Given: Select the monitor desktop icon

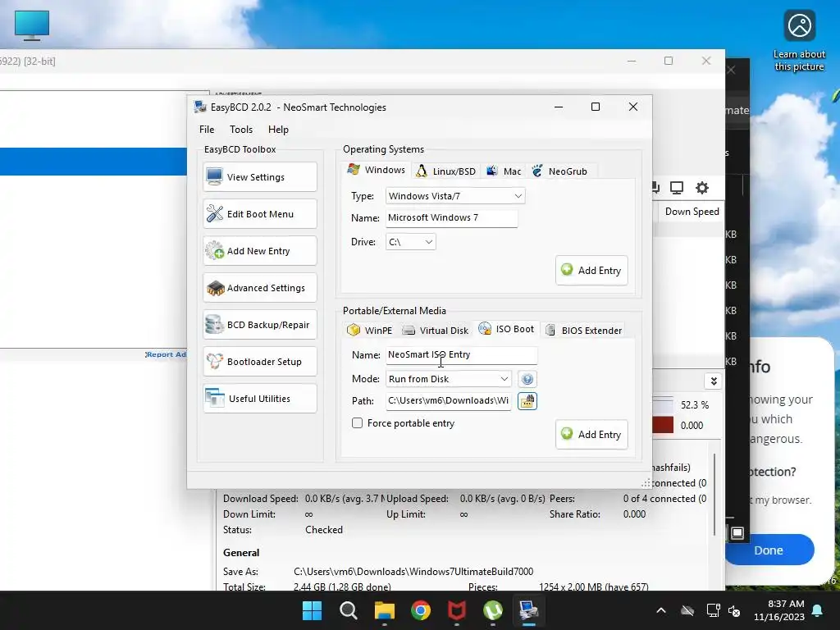Looking at the screenshot, I should pos(32,25).
